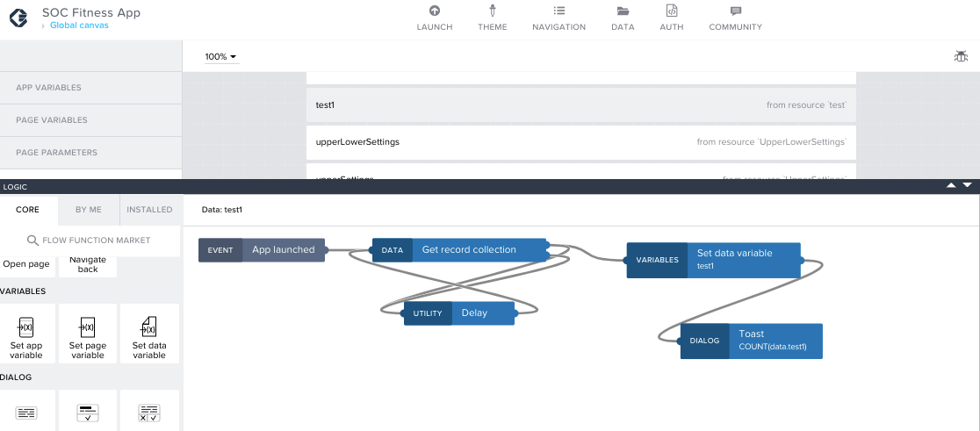
Task: Open the Launch icon in top bar
Action: [435, 11]
